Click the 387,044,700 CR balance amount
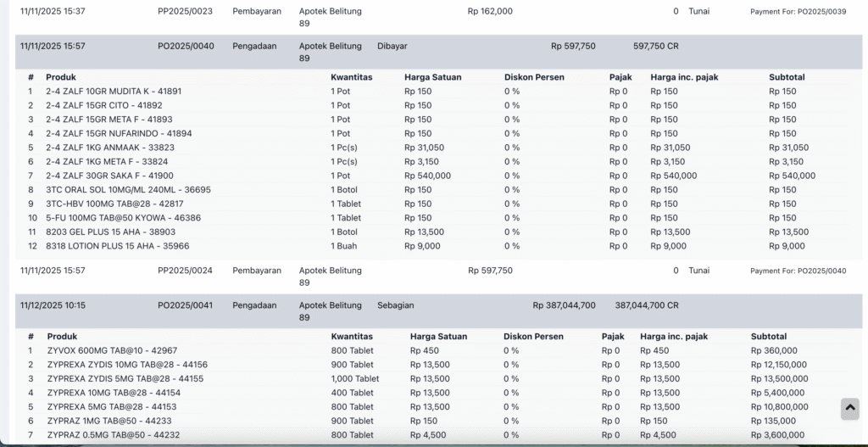 [x=646, y=305]
